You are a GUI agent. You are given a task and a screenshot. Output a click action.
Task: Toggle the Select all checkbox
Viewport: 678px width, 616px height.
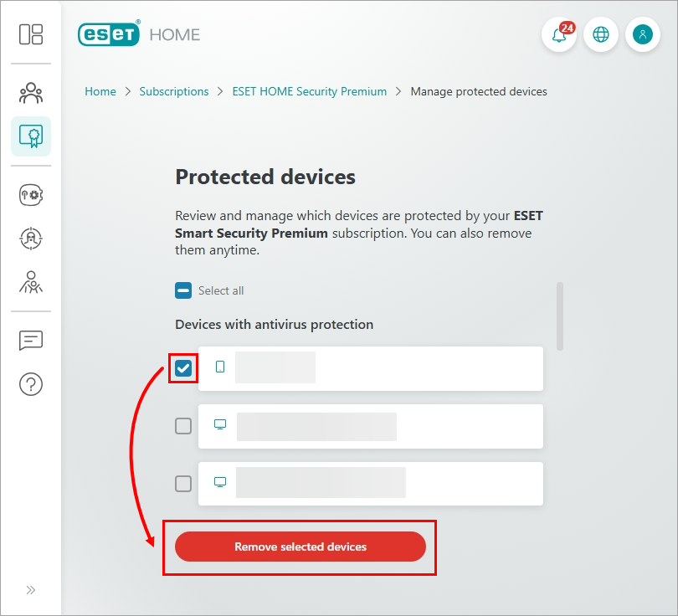pos(183,290)
